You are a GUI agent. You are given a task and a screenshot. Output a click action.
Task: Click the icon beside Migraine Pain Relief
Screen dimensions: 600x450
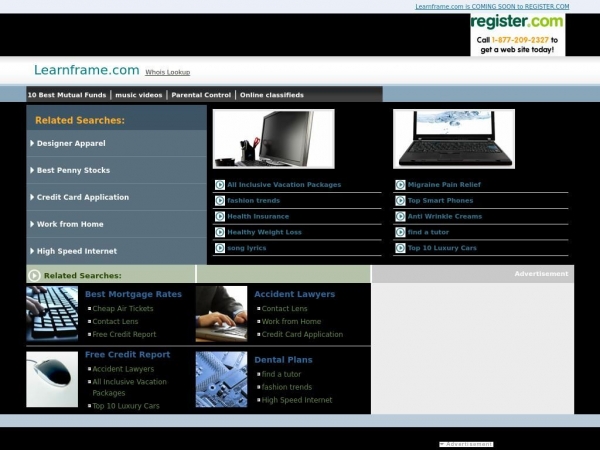pyautogui.click(x=400, y=185)
